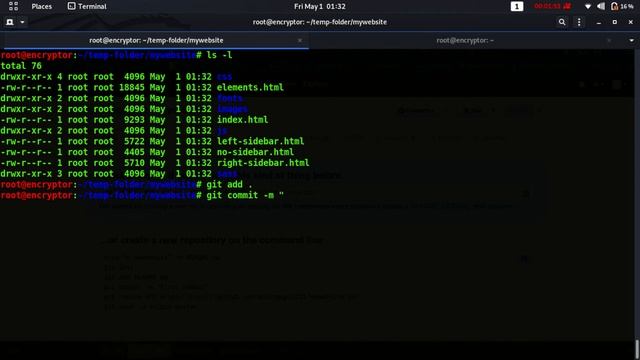This screenshot has height=360, width=640.
Task: Click file size 4405 value
Action: coord(134,152)
